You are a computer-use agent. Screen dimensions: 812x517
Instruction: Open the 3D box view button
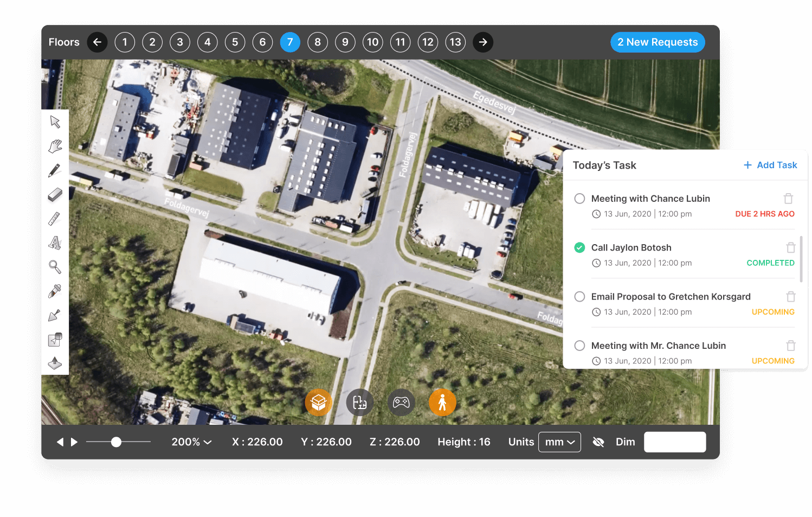(x=319, y=403)
